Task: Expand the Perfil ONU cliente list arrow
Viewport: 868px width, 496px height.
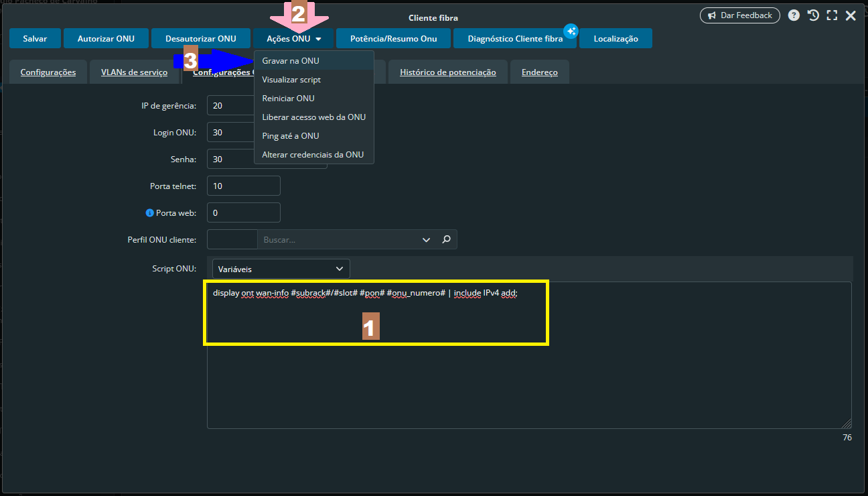Action: tap(426, 239)
